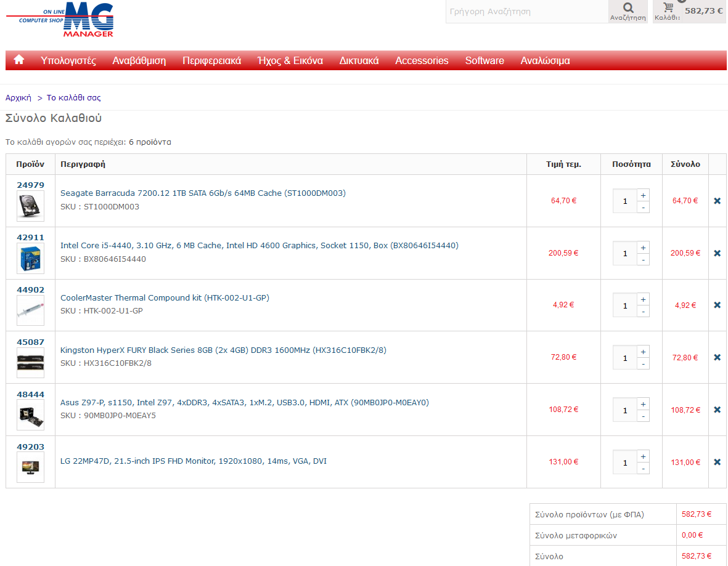Open LG monitor thumbnail image
Viewport: 728px width, 566px height.
[31, 467]
